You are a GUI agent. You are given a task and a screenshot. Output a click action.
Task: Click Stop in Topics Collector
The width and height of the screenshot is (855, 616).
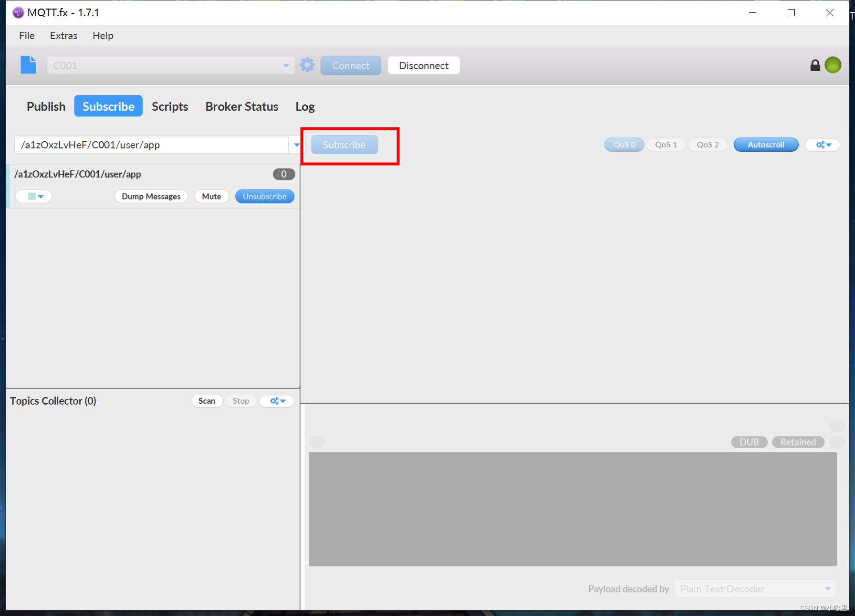pos(240,401)
